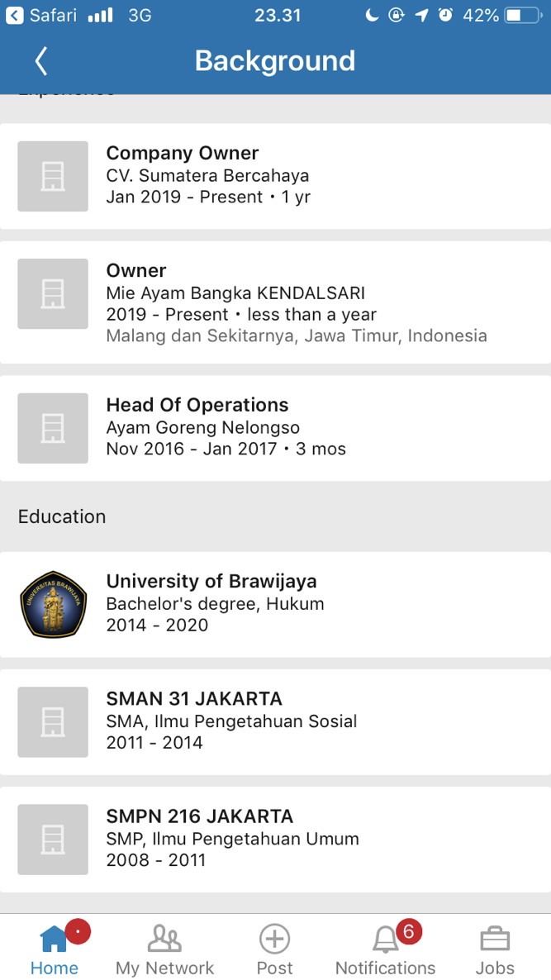The width and height of the screenshot is (551, 980).
Task: Tap the University of Brawijaya logo
Action: tap(53, 604)
